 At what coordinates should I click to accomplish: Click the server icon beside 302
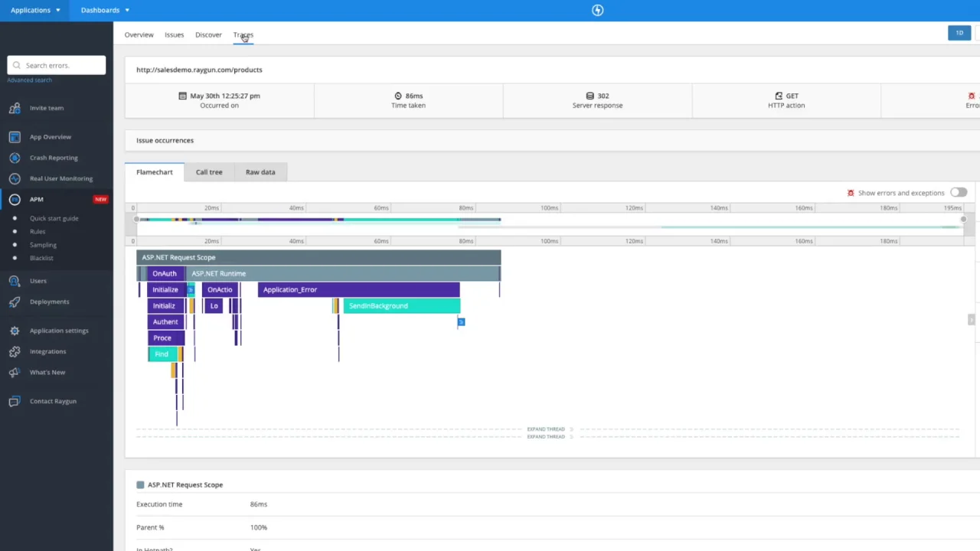click(590, 96)
